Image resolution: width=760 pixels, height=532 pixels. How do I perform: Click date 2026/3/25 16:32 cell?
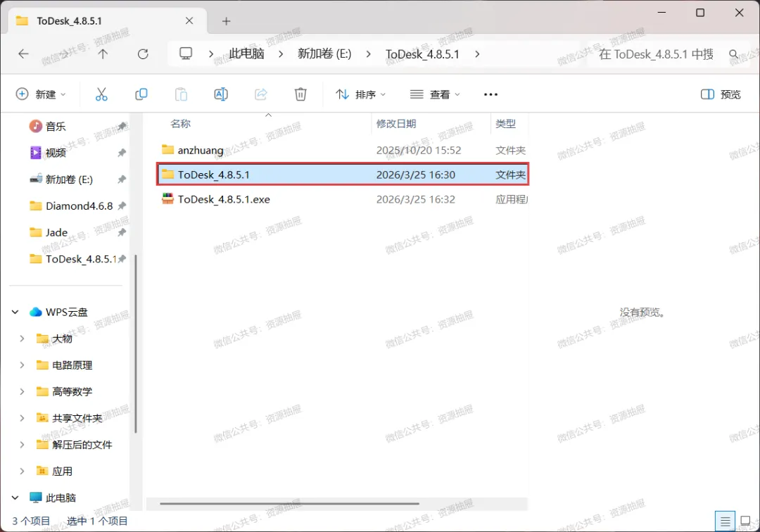coord(415,200)
